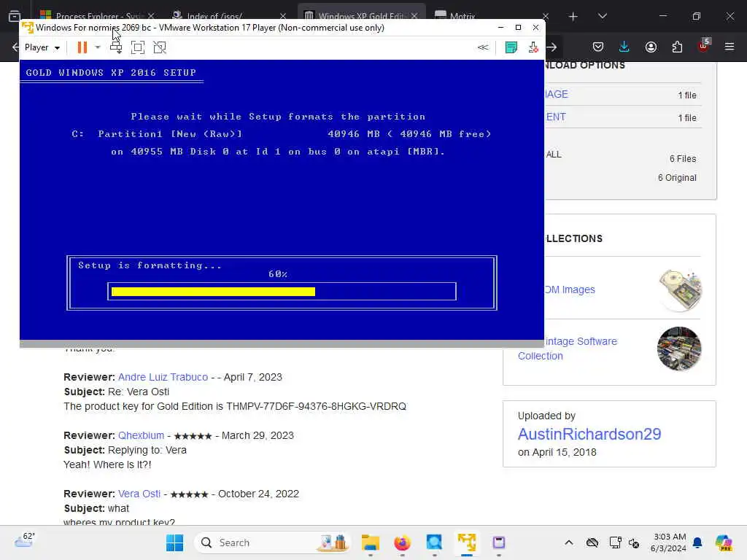
Task: Open the purple app icon on the taskbar
Action: pos(499,542)
